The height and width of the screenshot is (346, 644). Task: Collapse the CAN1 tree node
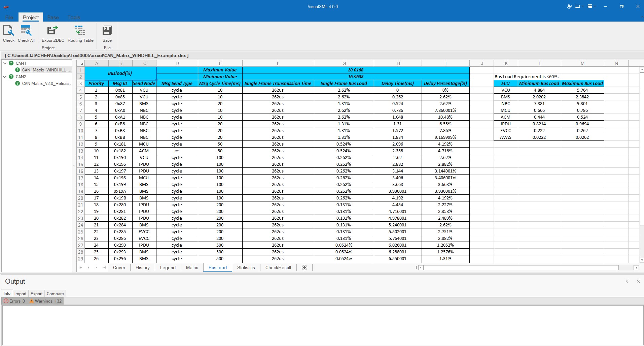(x=5, y=63)
